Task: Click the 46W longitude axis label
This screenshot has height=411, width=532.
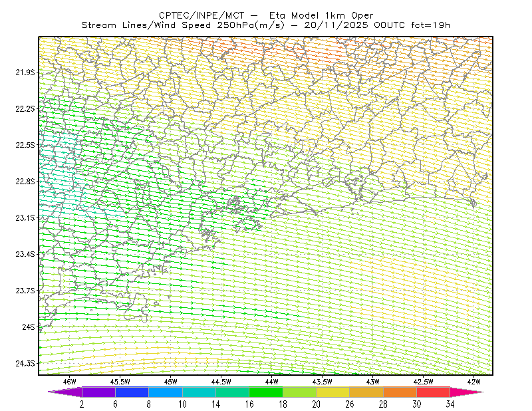Action: coord(70,382)
